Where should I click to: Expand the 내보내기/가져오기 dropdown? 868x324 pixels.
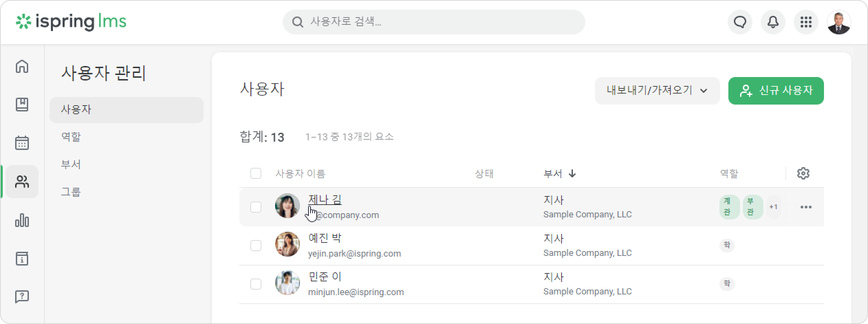click(657, 91)
